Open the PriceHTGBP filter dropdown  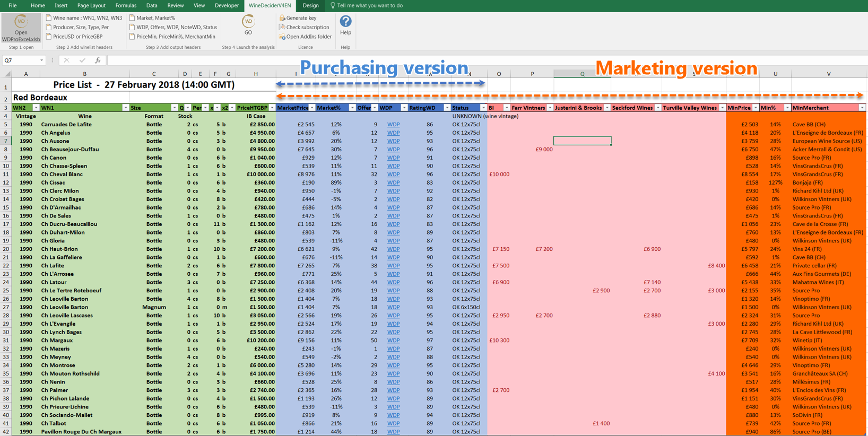tap(272, 108)
